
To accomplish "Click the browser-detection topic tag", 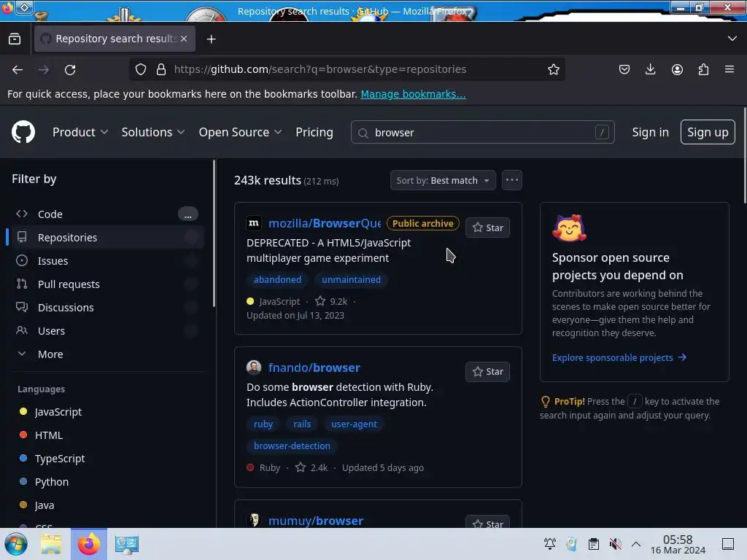I will 292,446.
